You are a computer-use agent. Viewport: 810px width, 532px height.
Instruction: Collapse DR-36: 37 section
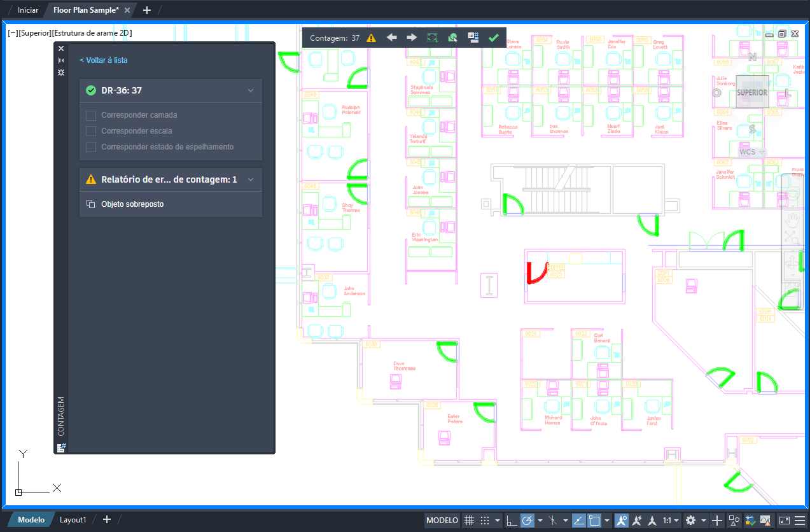coord(251,90)
